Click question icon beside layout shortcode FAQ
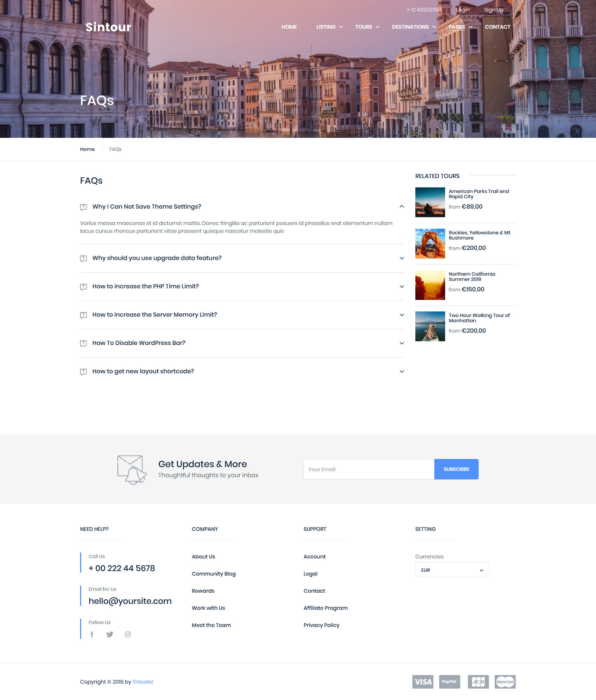 click(x=83, y=372)
